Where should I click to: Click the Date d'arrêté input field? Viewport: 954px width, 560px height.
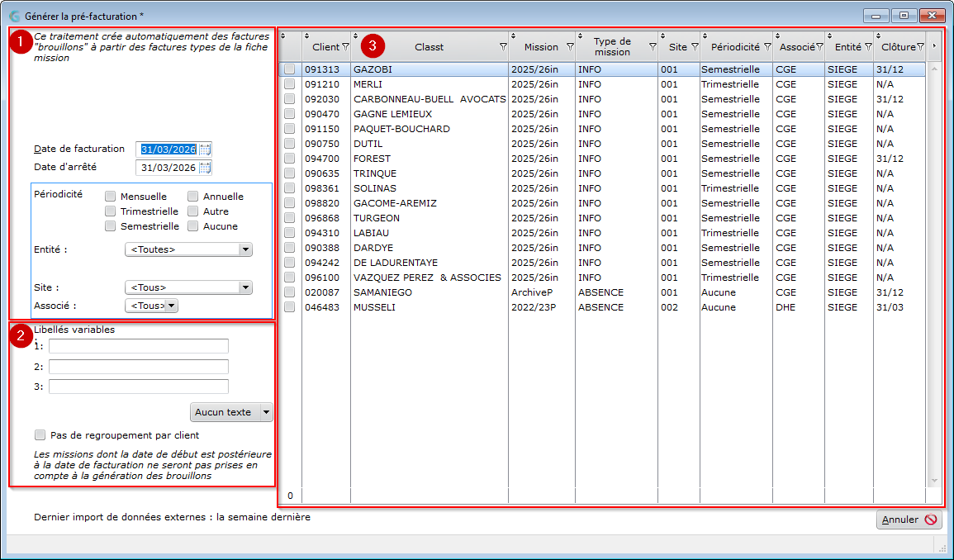[x=168, y=168]
